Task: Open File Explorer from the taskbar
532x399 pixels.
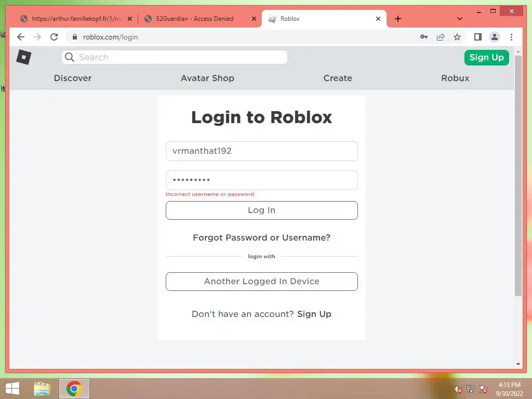Action: tap(42, 389)
